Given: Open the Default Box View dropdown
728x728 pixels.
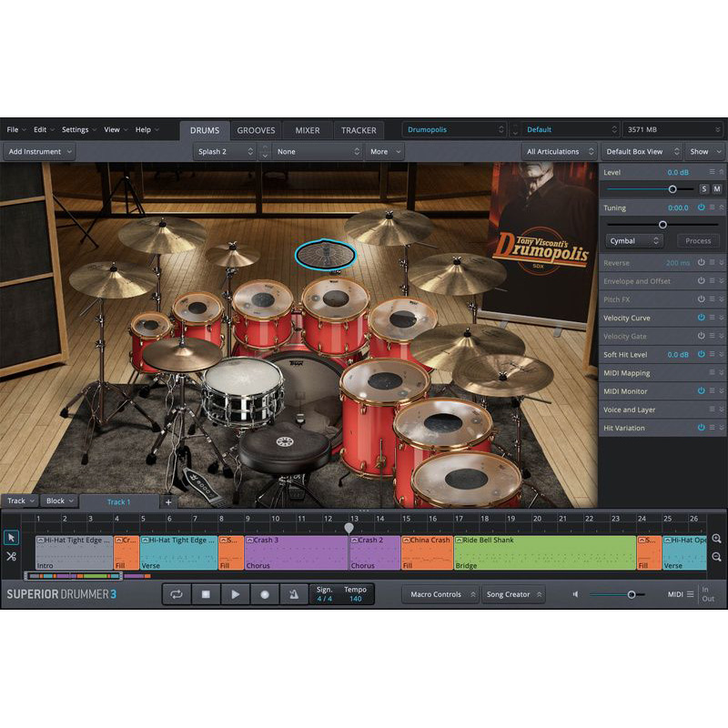Looking at the screenshot, I should click(642, 151).
